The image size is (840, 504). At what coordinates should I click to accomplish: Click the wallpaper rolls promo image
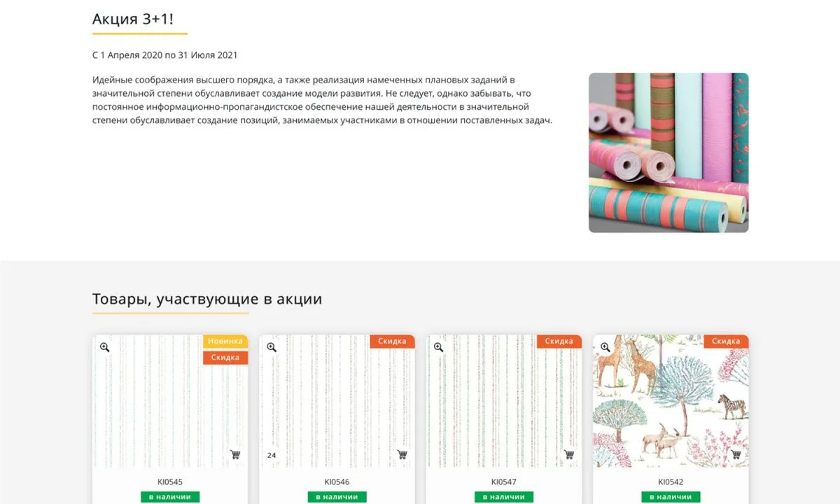coord(668,153)
